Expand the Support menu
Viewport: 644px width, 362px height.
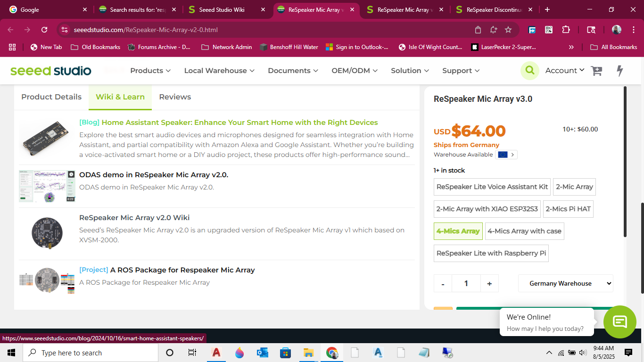pos(461,71)
